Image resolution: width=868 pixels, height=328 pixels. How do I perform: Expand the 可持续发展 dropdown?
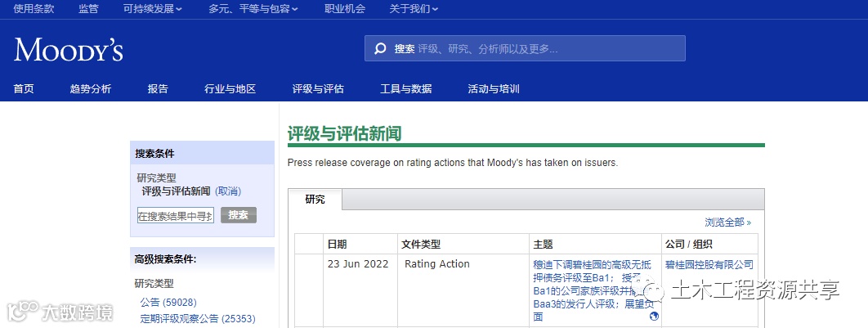(153, 9)
